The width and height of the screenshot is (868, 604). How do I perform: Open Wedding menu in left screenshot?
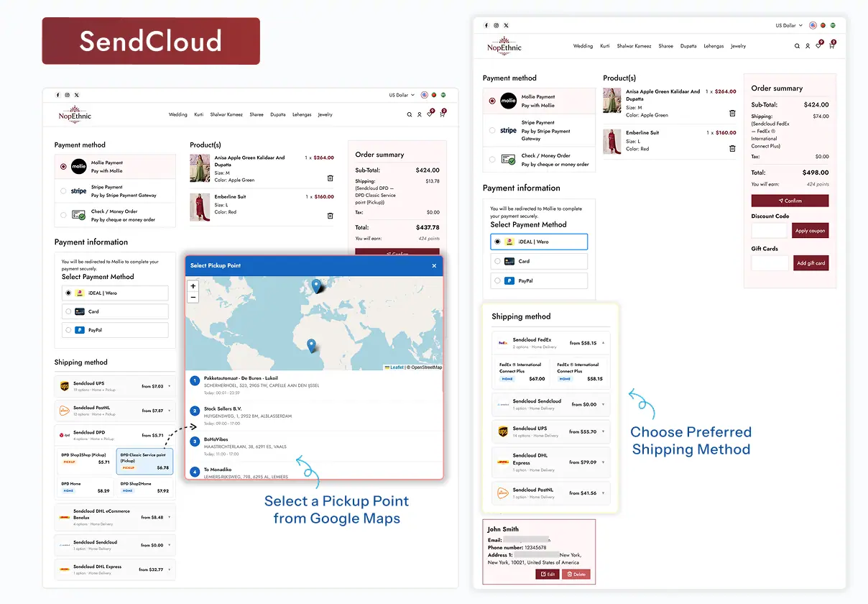177,114
